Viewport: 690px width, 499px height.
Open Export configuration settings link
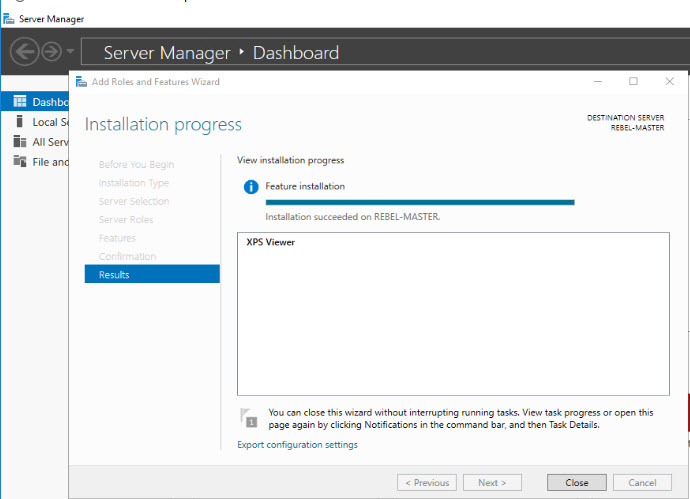tap(297, 445)
